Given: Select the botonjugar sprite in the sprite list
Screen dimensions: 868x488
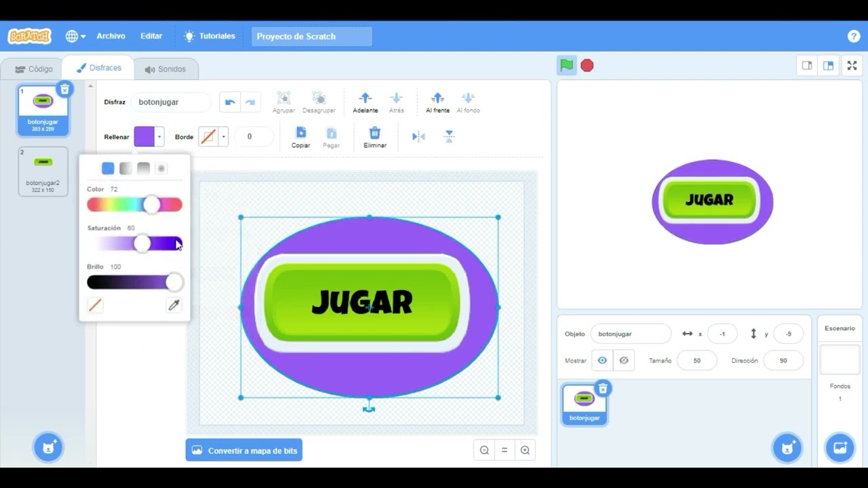Looking at the screenshot, I should pos(584,405).
